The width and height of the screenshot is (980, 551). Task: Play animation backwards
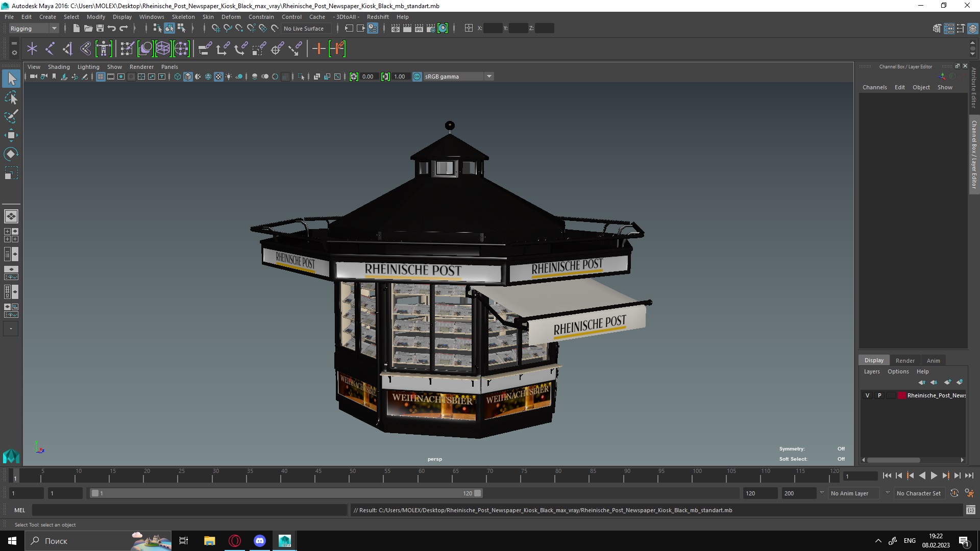click(x=922, y=475)
